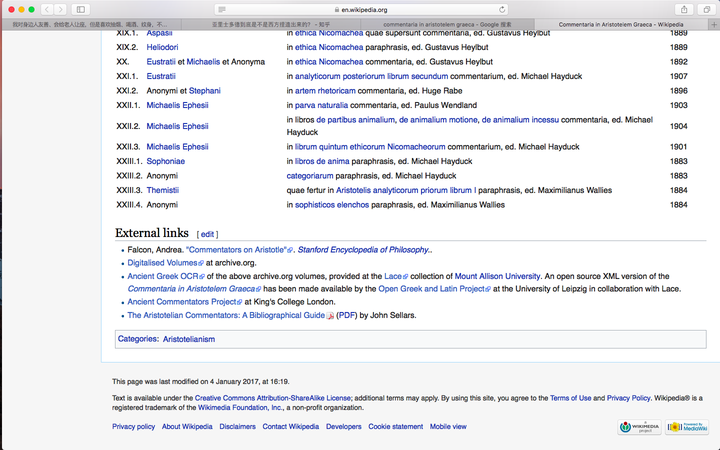Open the Stephani link
Viewport: 720px width, 450px height.
204,91
